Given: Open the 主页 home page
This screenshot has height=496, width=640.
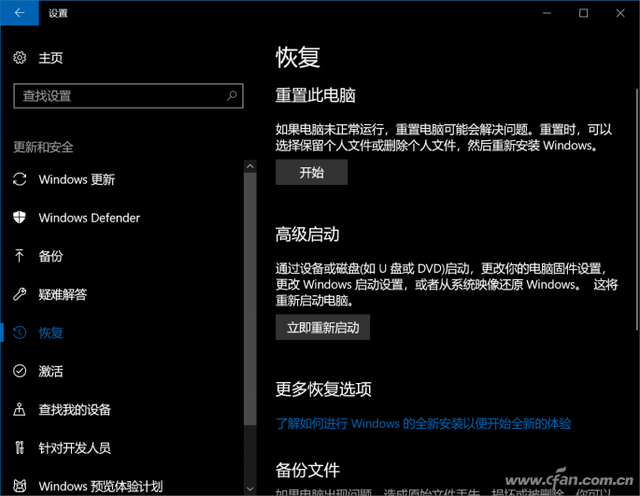Looking at the screenshot, I should 51,58.
